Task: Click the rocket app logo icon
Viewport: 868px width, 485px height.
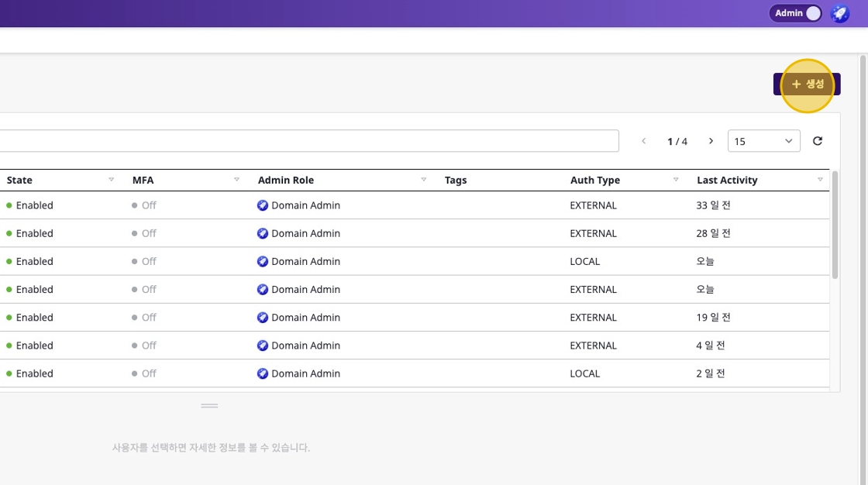Action: pyautogui.click(x=839, y=13)
